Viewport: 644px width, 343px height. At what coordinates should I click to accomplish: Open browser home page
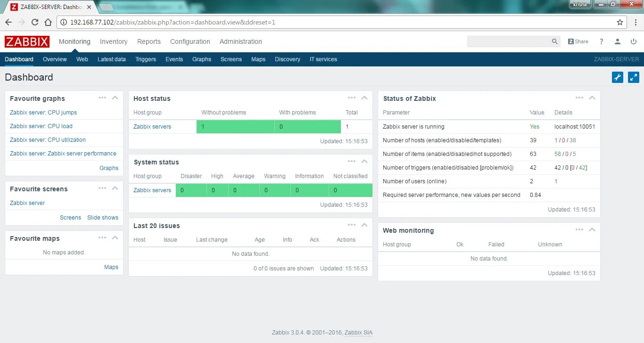48,22
